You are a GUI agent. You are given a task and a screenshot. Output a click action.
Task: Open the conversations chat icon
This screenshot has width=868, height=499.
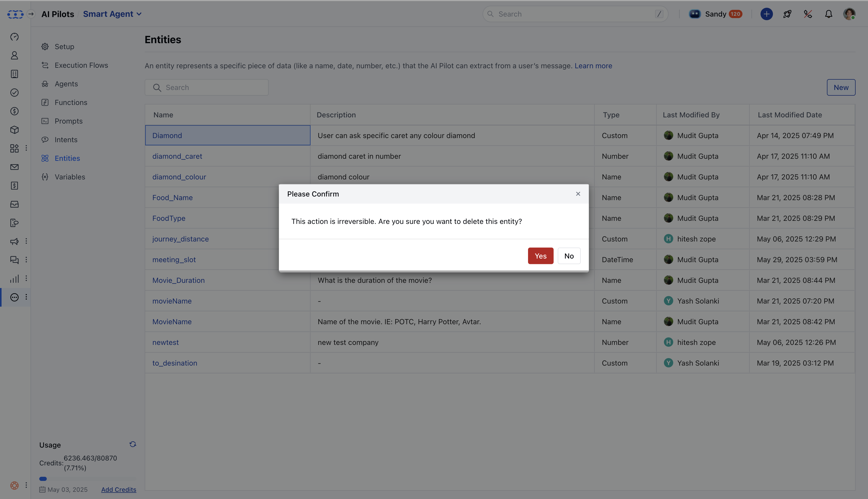[x=14, y=260]
